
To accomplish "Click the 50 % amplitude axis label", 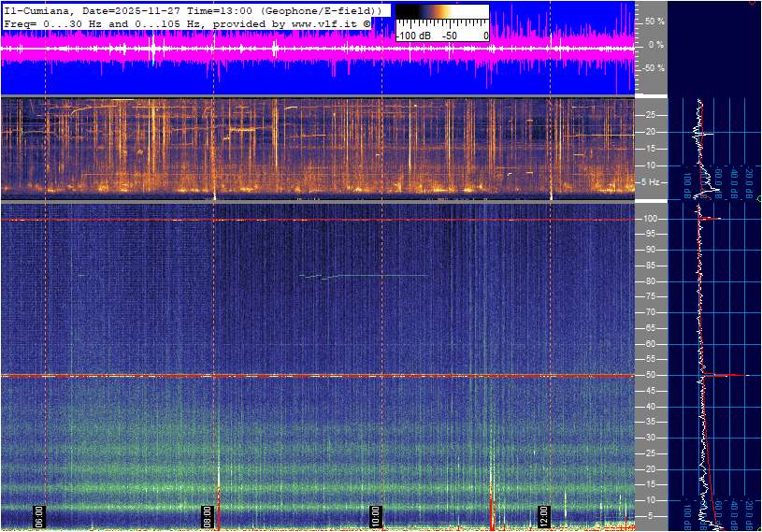I will pyautogui.click(x=654, y=21).
